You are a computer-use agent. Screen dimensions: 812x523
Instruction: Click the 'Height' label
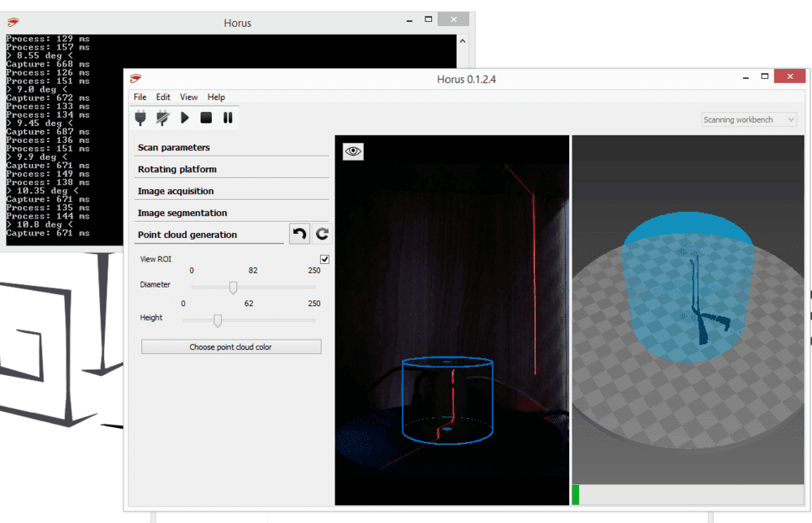151,318
